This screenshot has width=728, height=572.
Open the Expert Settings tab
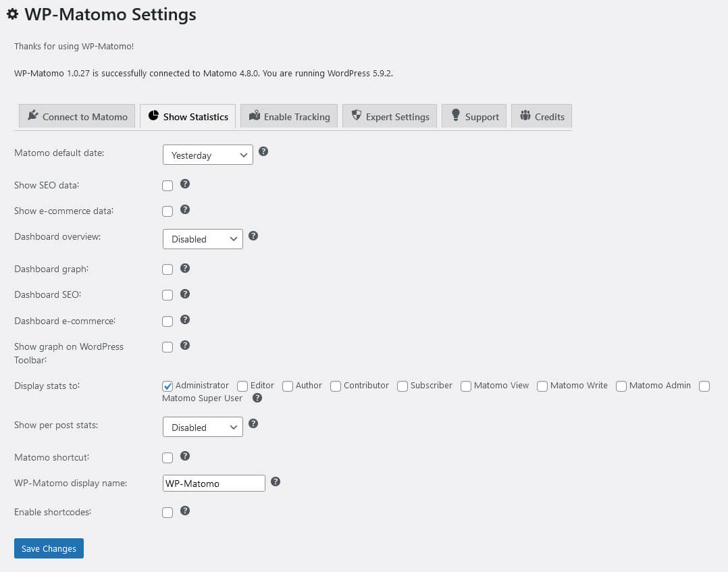click(390, 115)
